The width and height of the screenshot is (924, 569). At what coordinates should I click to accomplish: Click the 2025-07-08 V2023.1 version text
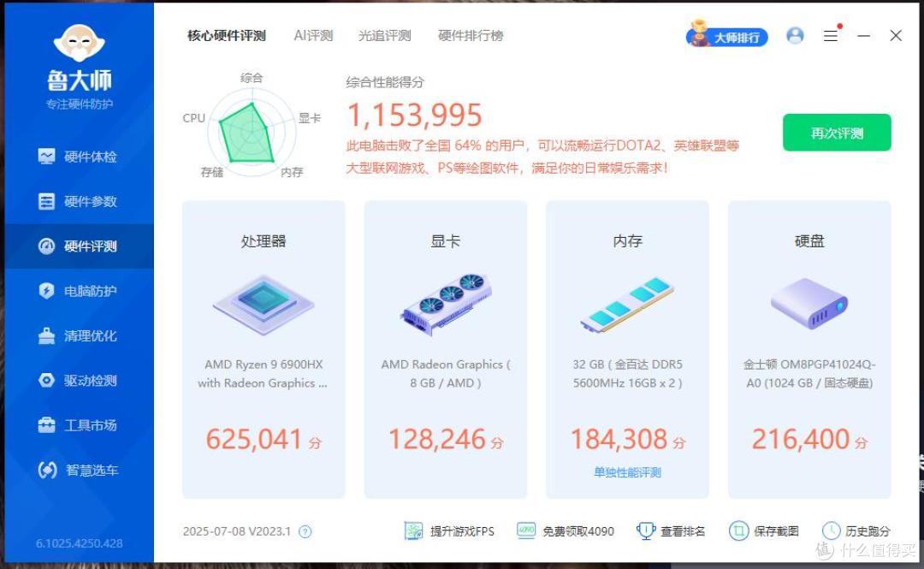pos(237,531)
